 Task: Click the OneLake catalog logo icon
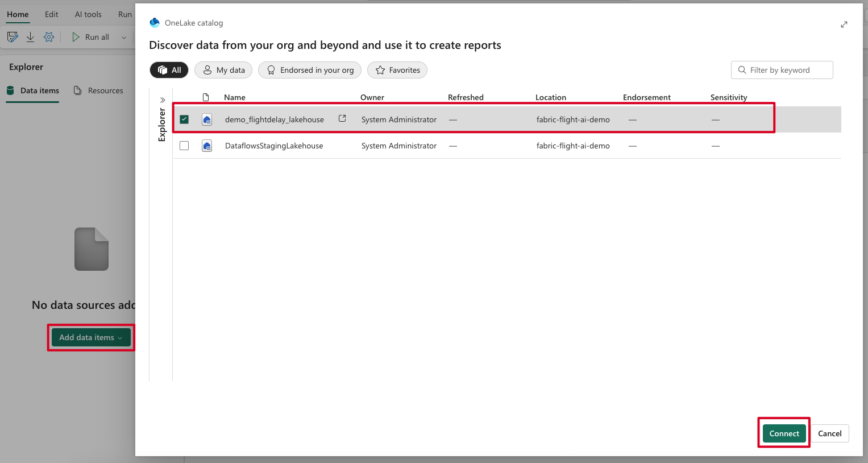tap(155, 23)
